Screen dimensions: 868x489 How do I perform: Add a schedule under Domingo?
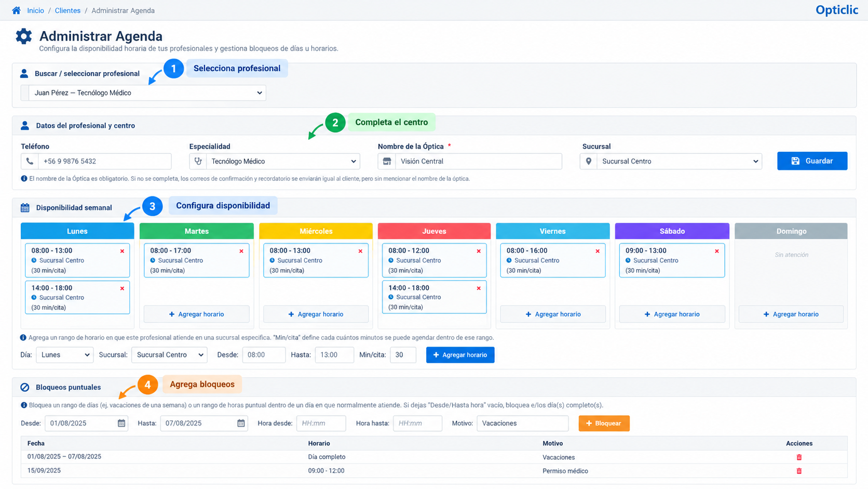[791, 314]
